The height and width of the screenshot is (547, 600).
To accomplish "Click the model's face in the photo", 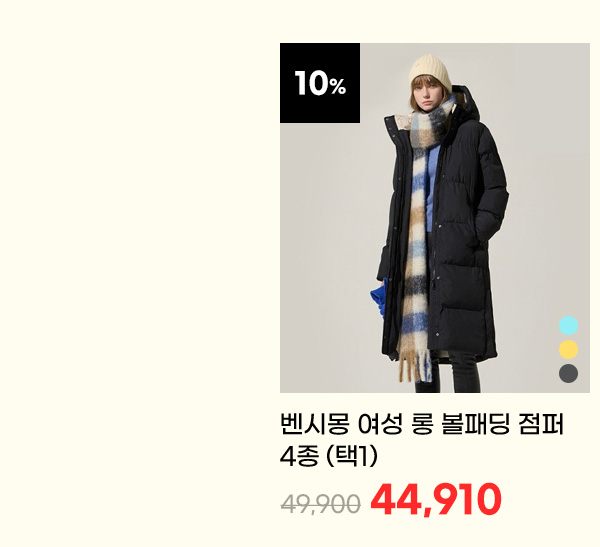I will coord(424,93).
